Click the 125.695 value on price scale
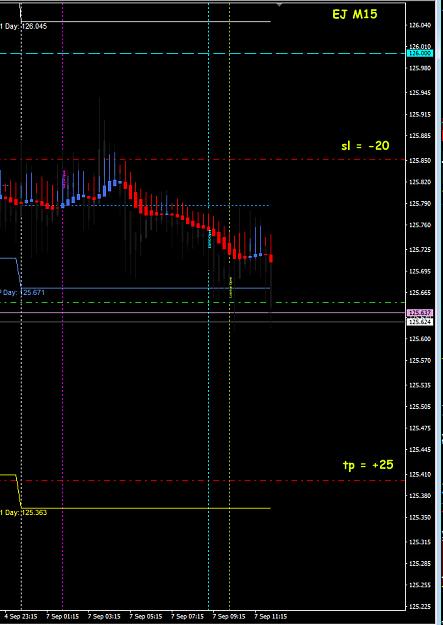The height and width of the screenshot is (625, 443). click(x=420, y=271)
